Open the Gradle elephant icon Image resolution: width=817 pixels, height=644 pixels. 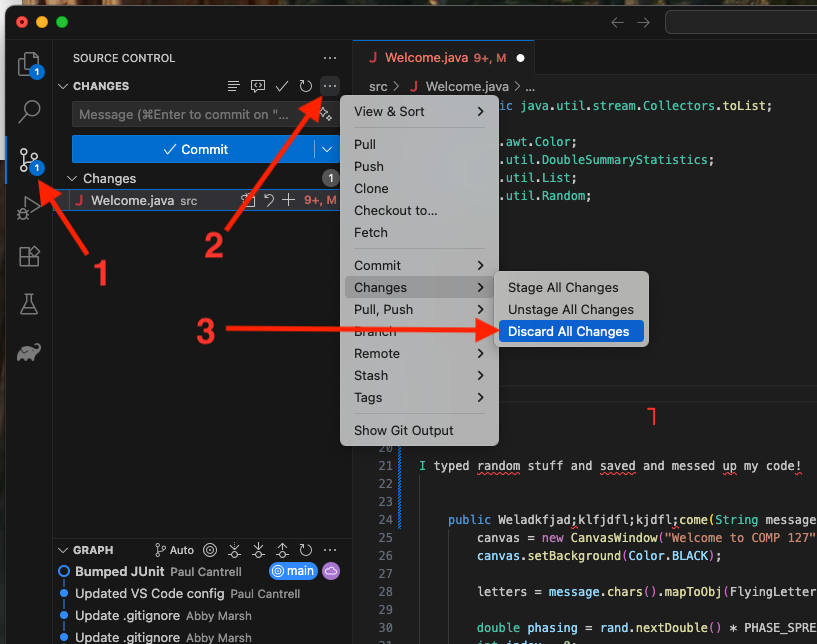coord(29,352)
